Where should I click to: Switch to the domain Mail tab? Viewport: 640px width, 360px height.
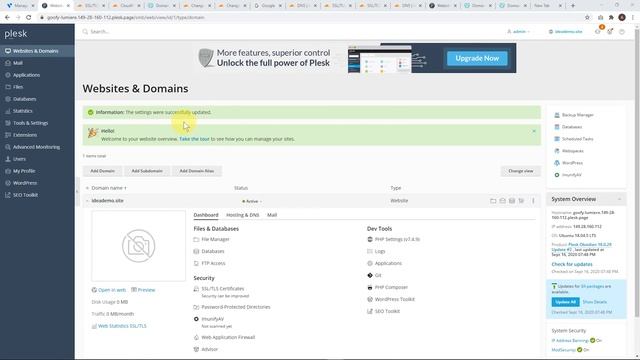[x=272, y=215]
